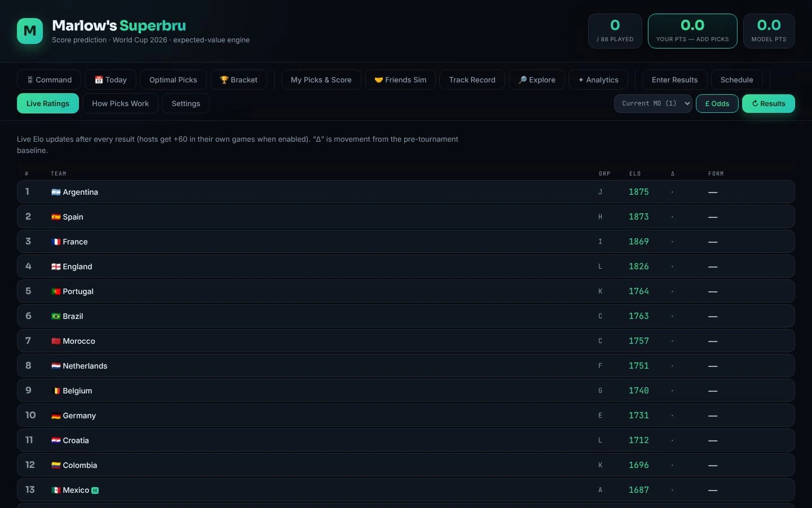Open the Friends Sim tab
The width and height of the screenshot is (812, 508).
(400, 80)
